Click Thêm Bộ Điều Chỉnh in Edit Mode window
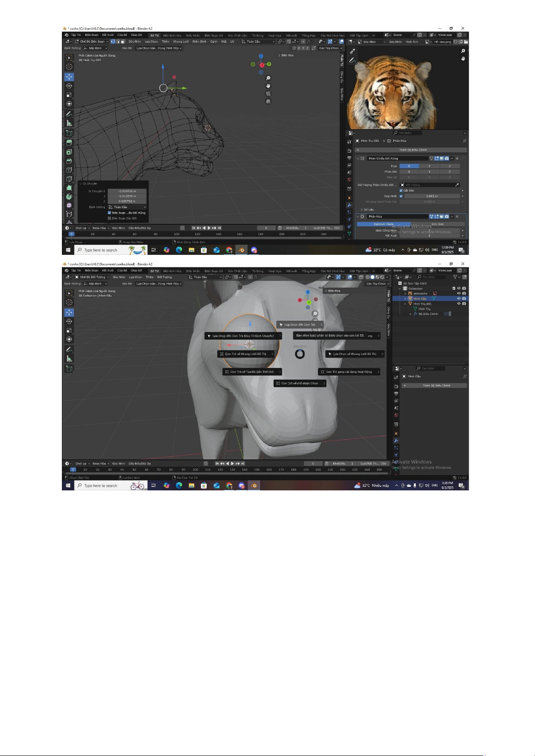Image resolution: width=535 pixels, height=756 pixels. pyautogui.click(x=411, y=150)
